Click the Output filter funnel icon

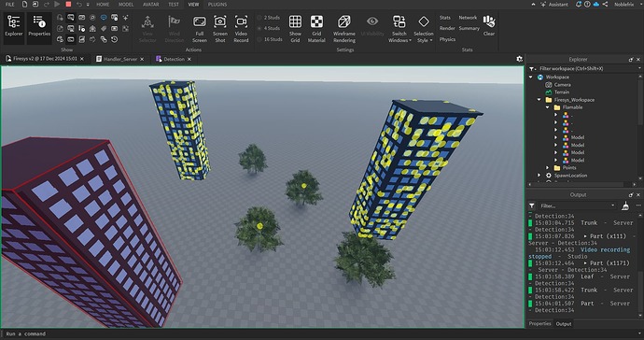[x=532, y=205]
